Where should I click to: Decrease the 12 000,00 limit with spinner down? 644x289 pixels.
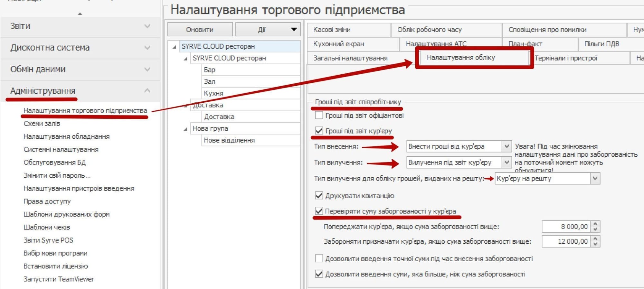[595, 244]
